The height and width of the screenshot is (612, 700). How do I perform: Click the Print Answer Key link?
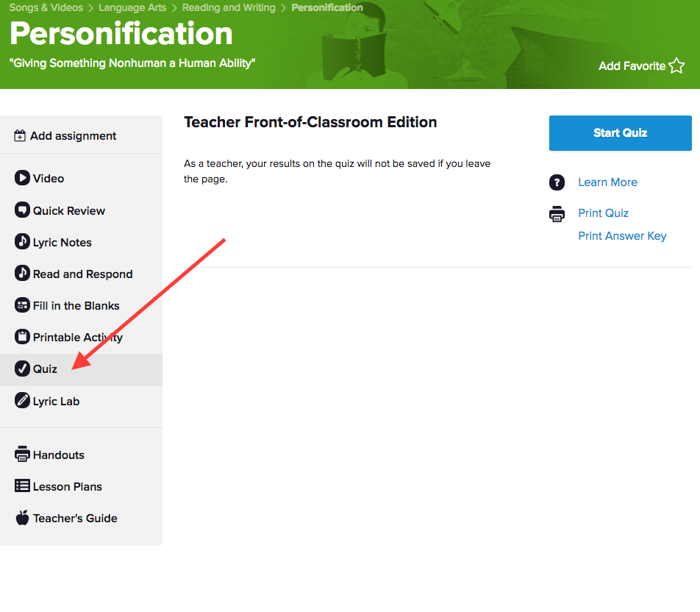click(x=622, y=236)
